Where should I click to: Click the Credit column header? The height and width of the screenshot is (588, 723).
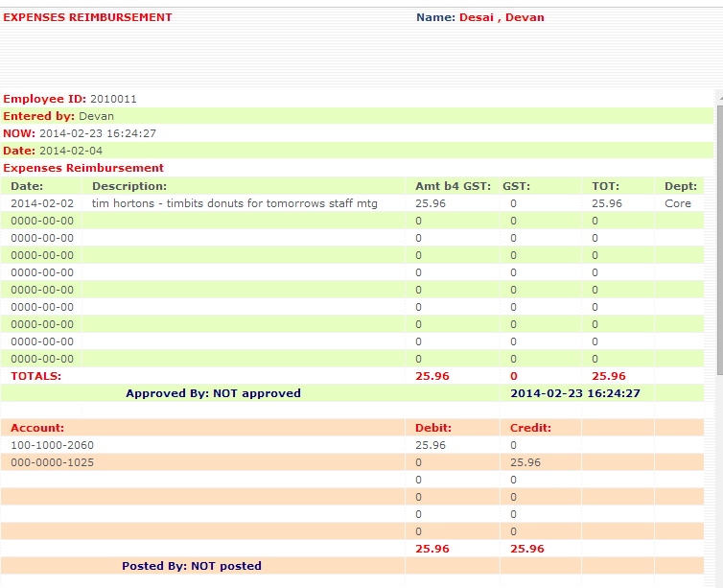tap(530, 428)
